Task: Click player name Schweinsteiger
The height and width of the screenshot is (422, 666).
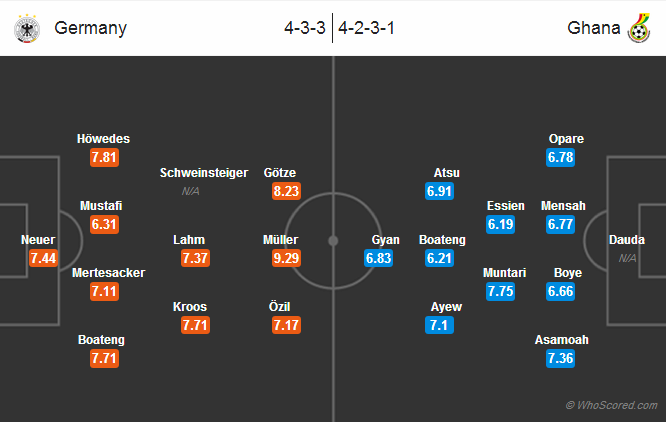Action: coord(204,173)
